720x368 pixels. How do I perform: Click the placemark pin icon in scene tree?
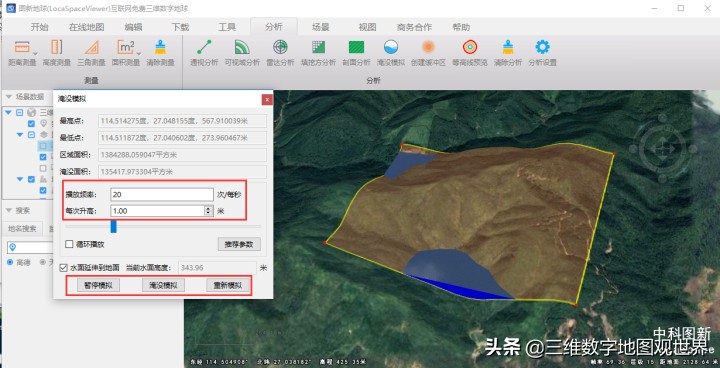click(x=44, y=123)
